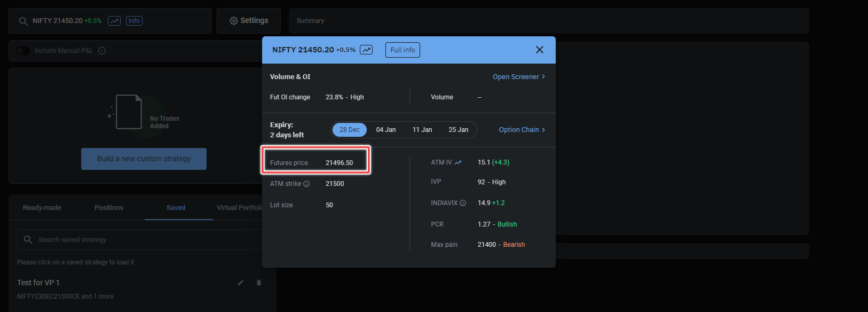Click the trend chart icon beside ATM IV
This screenshot has width=868, height=312.
click(458, 162)
